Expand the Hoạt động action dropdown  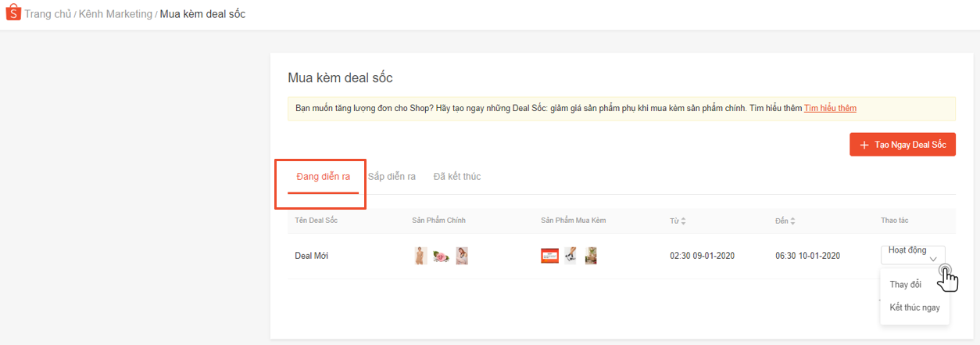click(912, 254)
